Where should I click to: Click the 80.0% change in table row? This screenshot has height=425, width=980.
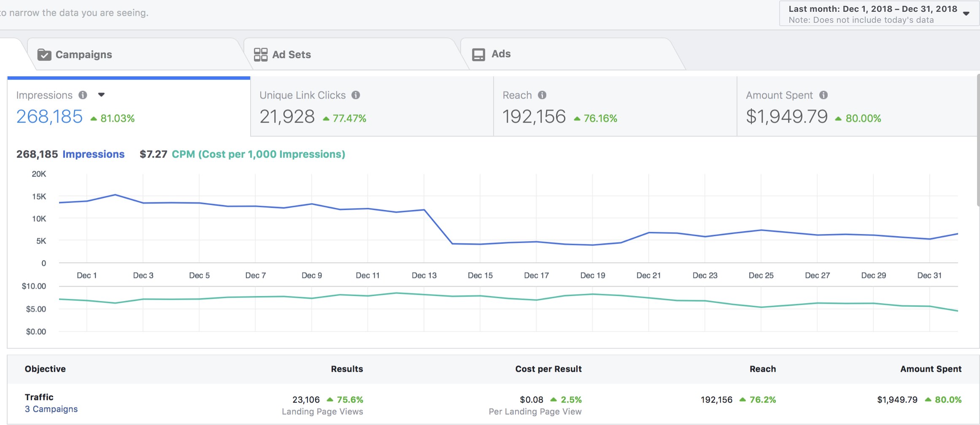click(x=943, y=400)
